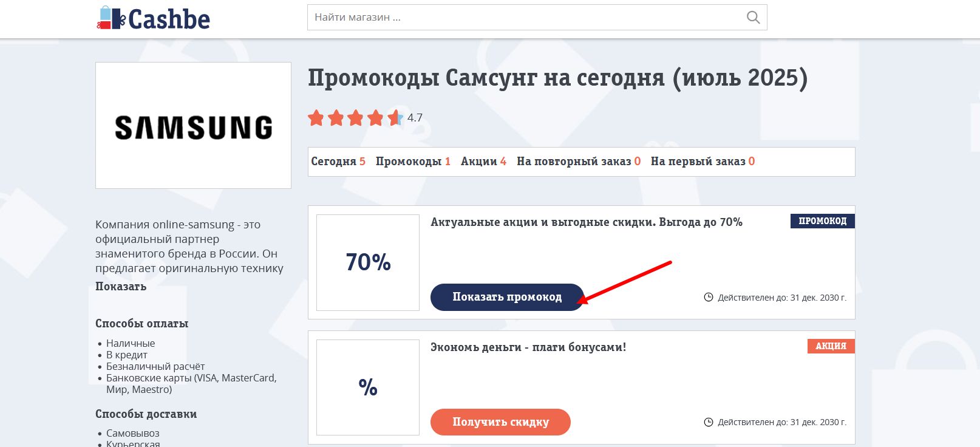Click the Показать промокод button
The image size is (980, 447).
click(x=507, y=297)
